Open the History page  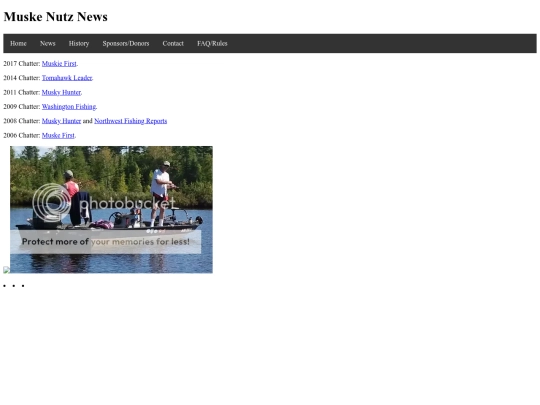pyautogui.click(x=79, y=43)
